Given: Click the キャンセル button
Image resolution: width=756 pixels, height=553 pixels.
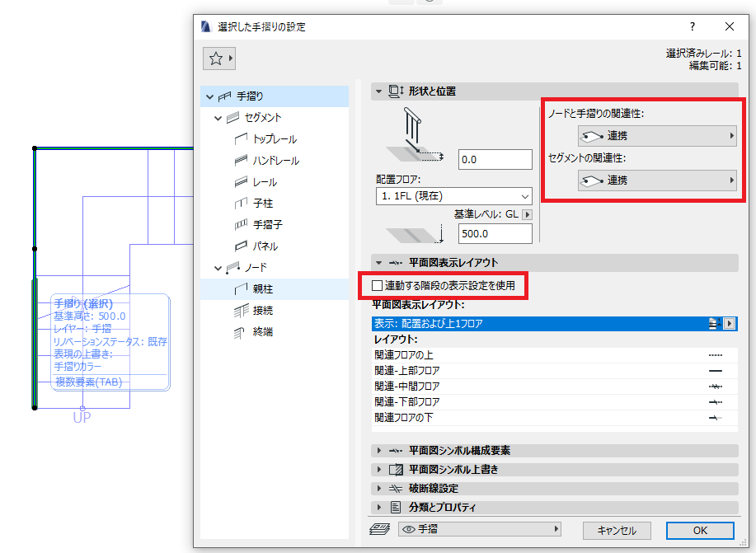Looking at the screenshot, I should (617, 531).
